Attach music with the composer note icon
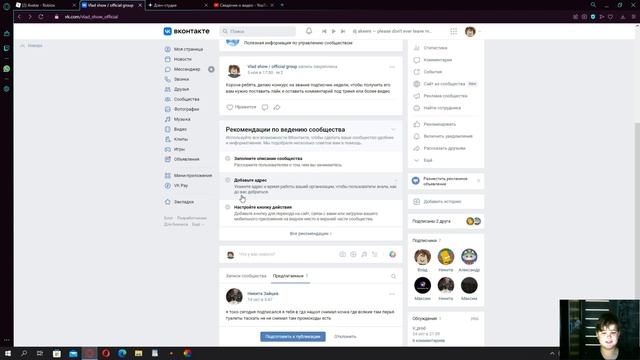This screenshot has height=360, width=640. tap(364, 254)
